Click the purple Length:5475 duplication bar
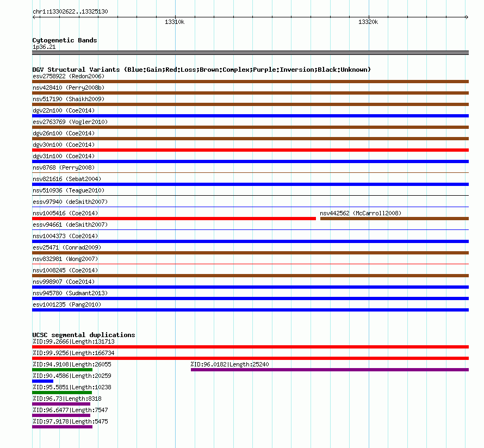This screenshot has width=484, height=448. tap(62, 427)
